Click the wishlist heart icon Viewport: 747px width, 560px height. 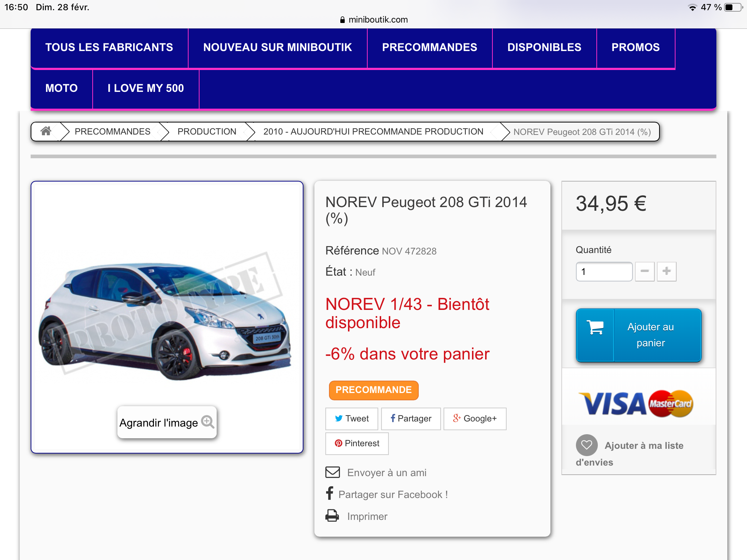click(x=587, y=445)
